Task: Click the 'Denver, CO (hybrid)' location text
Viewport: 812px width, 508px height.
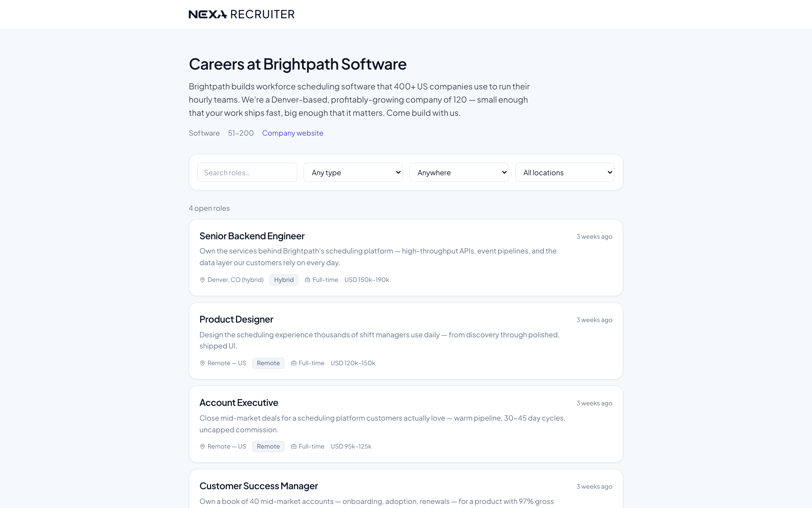Action: [235, 280]
